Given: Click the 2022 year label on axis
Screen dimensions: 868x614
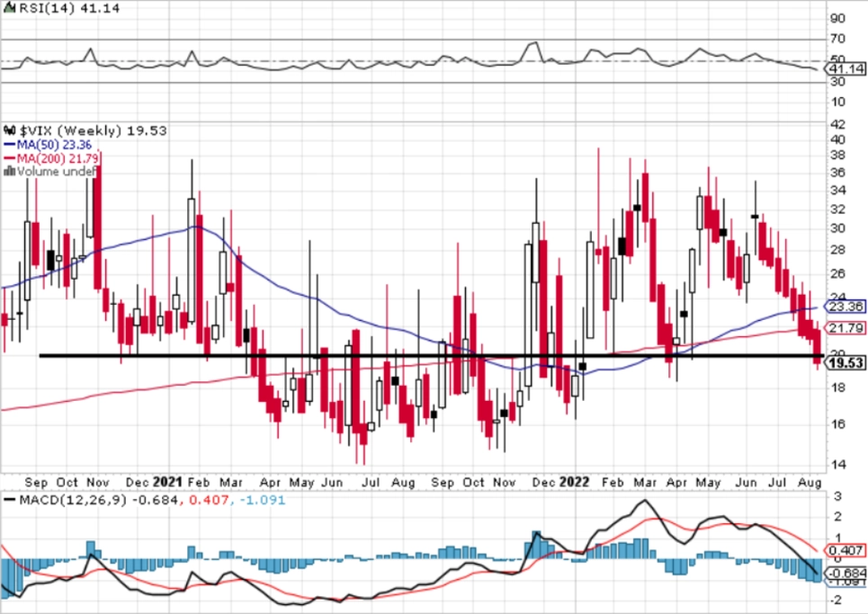Looking at the screenshot, I should (574, 482).
